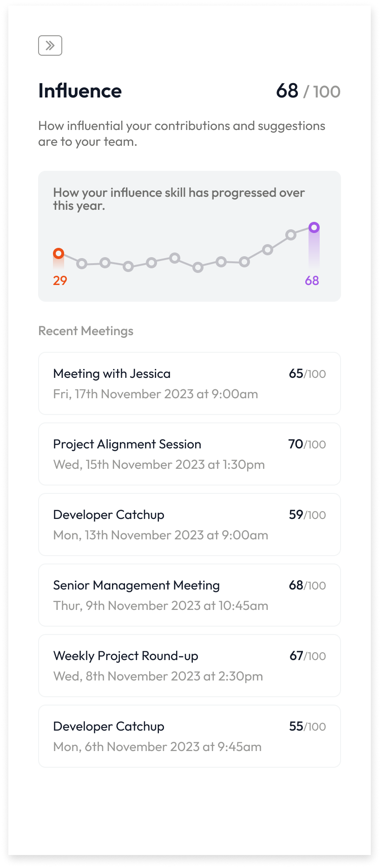Click the 70/100 score on Project Alignment
The height and width of the screenshot is (868, 381).
[307, 444]
